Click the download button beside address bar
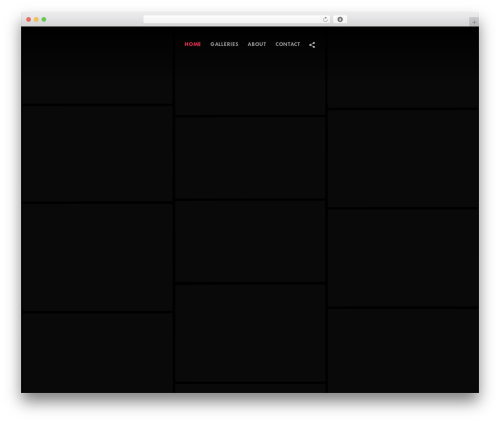The width and height of the screenshot is (500, 423). [340, 19]
